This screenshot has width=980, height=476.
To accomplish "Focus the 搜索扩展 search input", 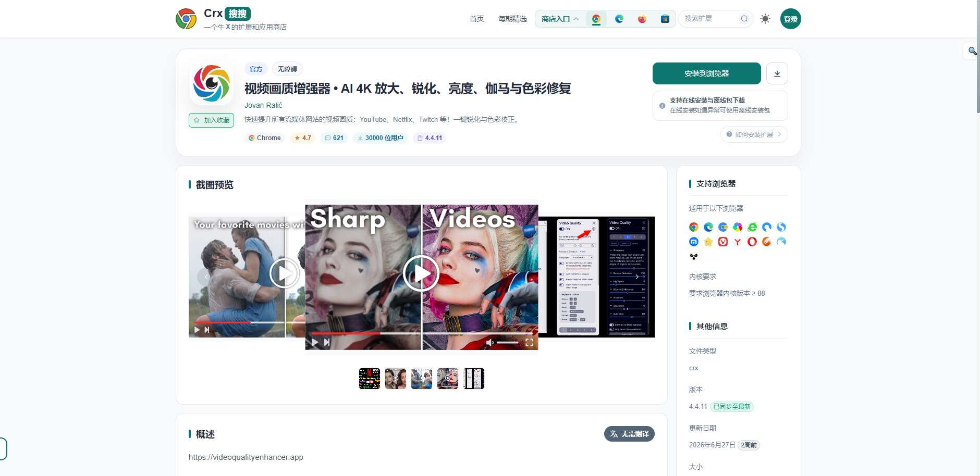I will [x=710, y=19].
